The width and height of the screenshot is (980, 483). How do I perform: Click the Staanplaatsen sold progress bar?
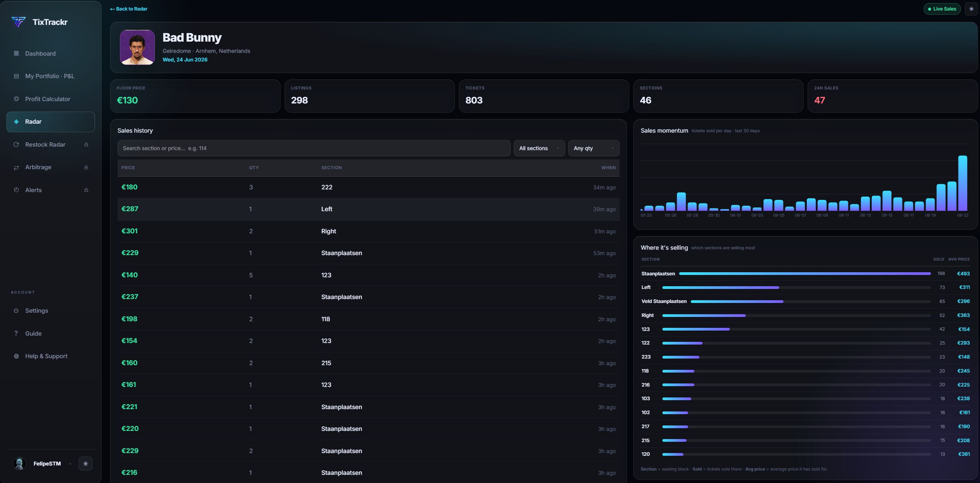coord(805,274)
